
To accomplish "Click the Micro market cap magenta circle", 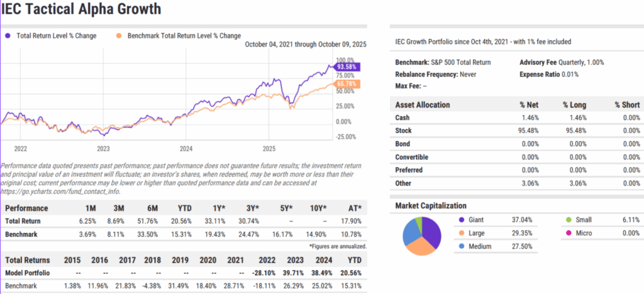I will pos(569,233).
